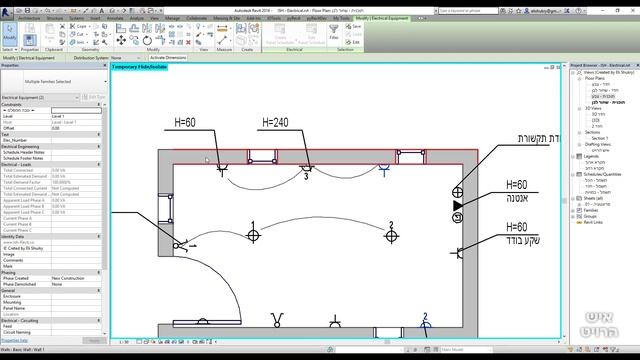Expand the Families node in Project Browser
This screenshot has width=640, height=360.
coord(573,210)
